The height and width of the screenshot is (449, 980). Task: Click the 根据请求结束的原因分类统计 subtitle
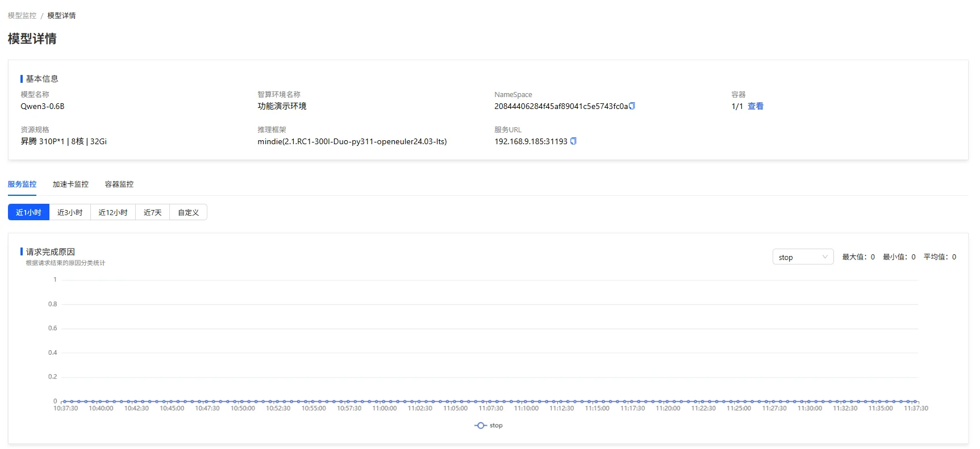[65, 263]
